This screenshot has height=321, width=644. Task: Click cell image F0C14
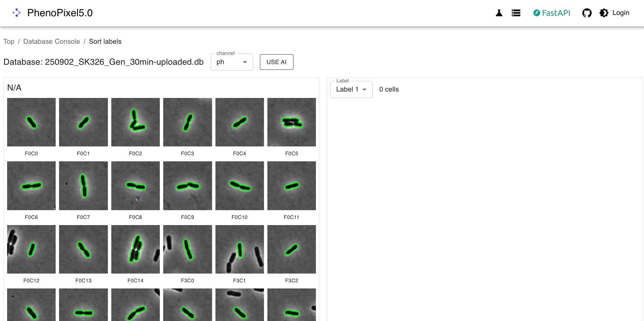(135, 249)
